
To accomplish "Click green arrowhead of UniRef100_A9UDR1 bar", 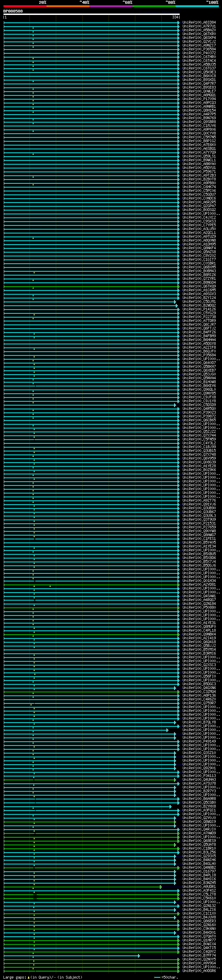I will pos(161,886).
